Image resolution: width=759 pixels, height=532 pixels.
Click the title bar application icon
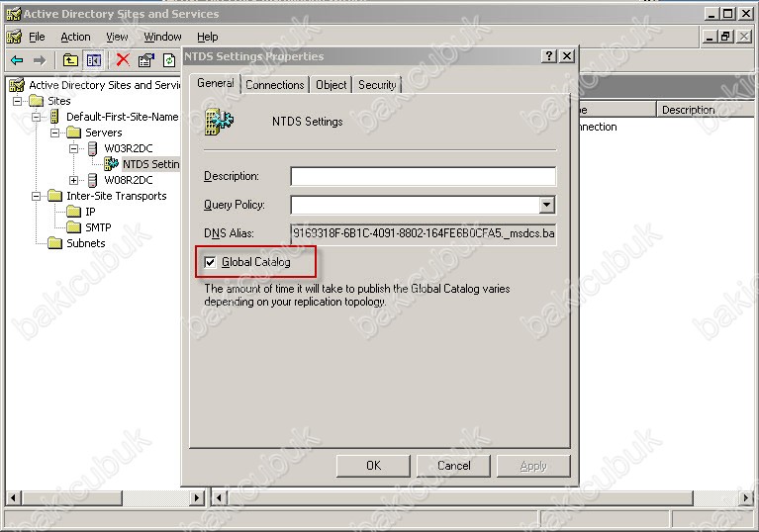point(14,14)
